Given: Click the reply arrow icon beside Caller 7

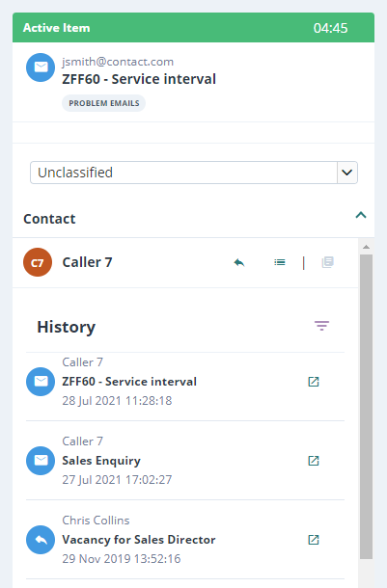Looking at the screenshot, I should (x=239, y=262).
